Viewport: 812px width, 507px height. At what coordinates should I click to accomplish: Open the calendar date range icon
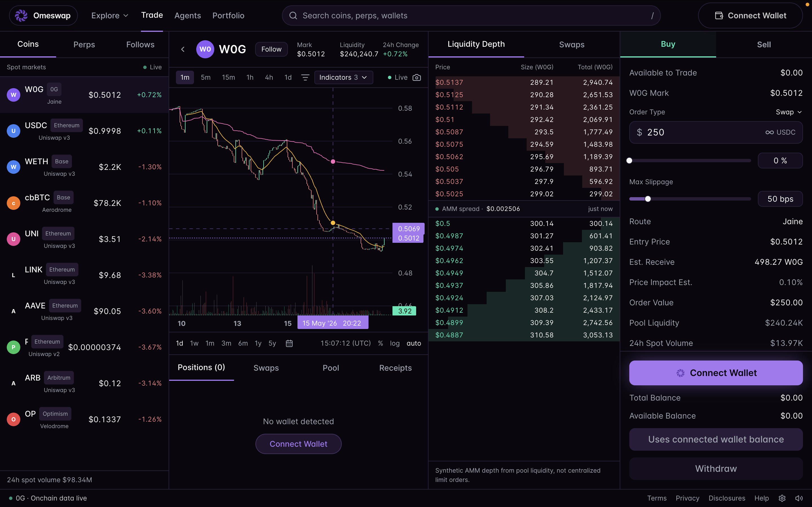(289, 343)
